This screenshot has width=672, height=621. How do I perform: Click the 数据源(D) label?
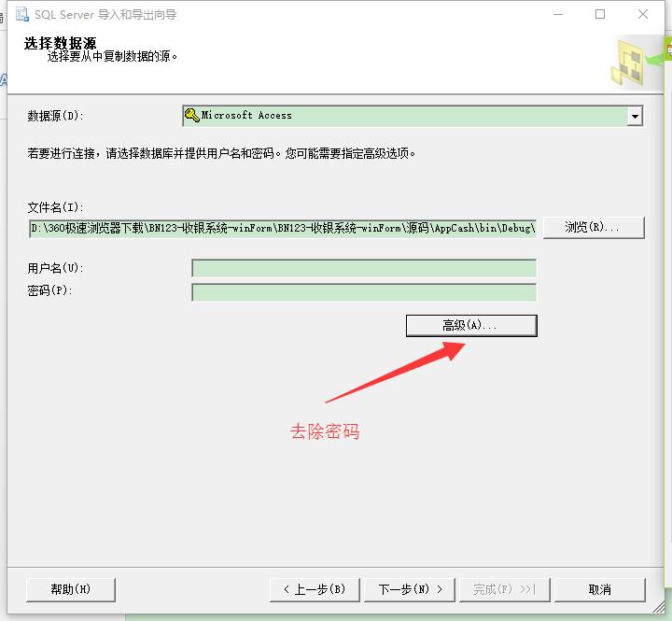pos(55,116)
